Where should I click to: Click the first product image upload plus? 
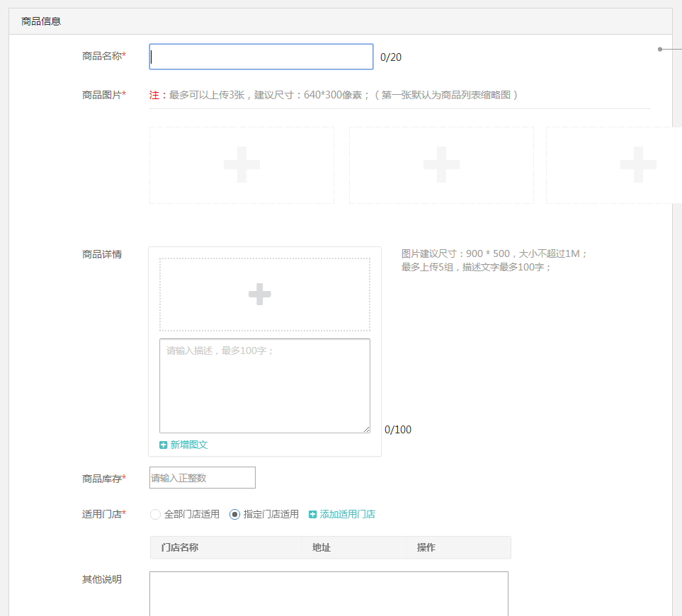point(241,164)
